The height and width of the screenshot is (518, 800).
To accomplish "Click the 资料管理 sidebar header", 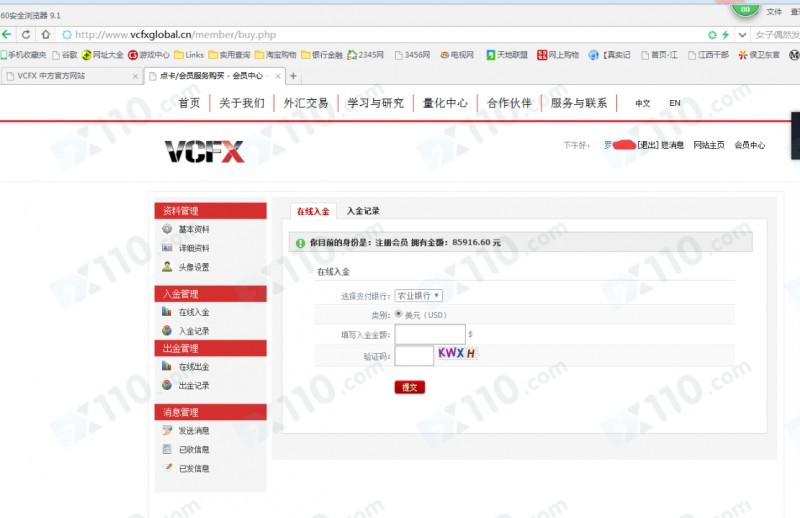I will click(x=210, y=211).
